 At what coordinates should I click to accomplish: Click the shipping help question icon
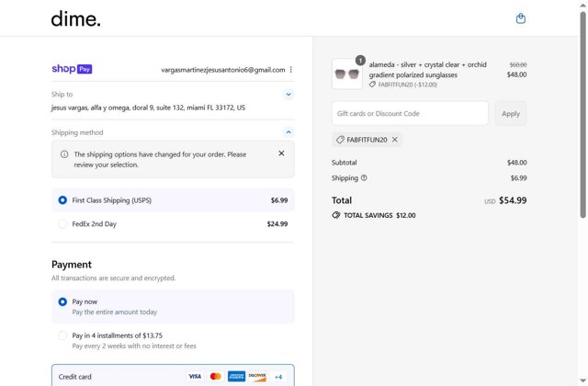point(364,177)
